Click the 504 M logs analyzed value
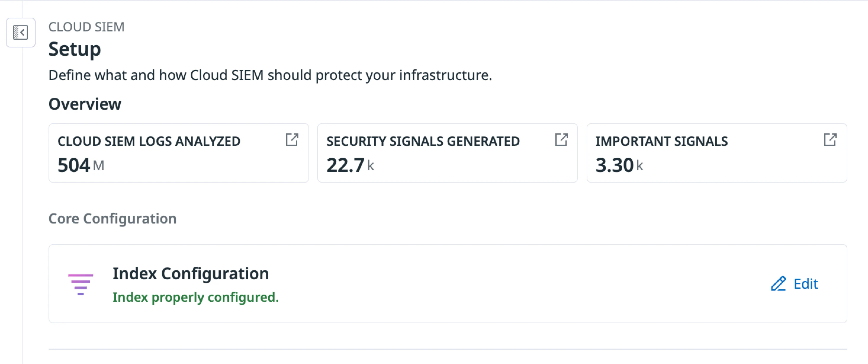868x364 pixels. [x=81, y=165]
